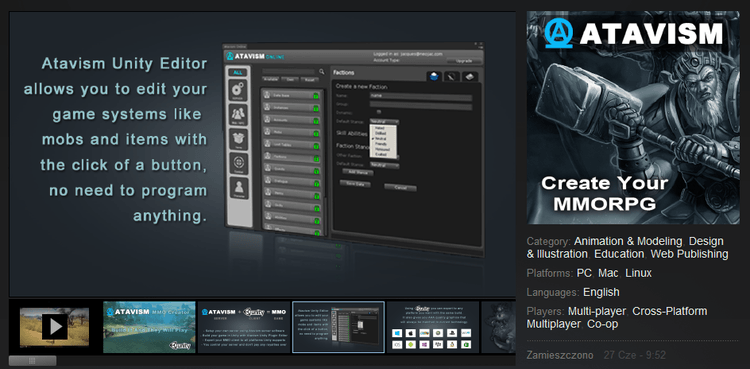This screenshot has width=750, height=369.
Task: Click the posted date '27 Cze - 9:52'
Action: pyautogui.click(x=635, y=356)
